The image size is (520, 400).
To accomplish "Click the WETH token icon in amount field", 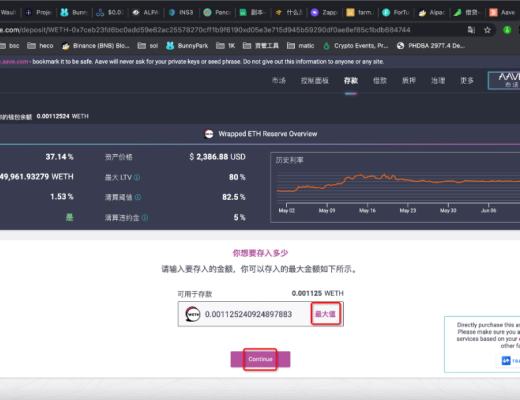I will (x=193, y=314).
